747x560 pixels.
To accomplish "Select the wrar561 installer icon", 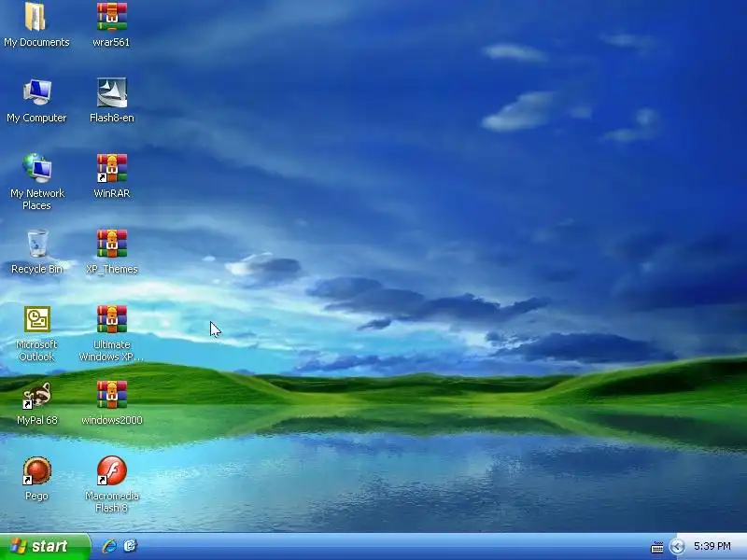I will coord(111,17).
